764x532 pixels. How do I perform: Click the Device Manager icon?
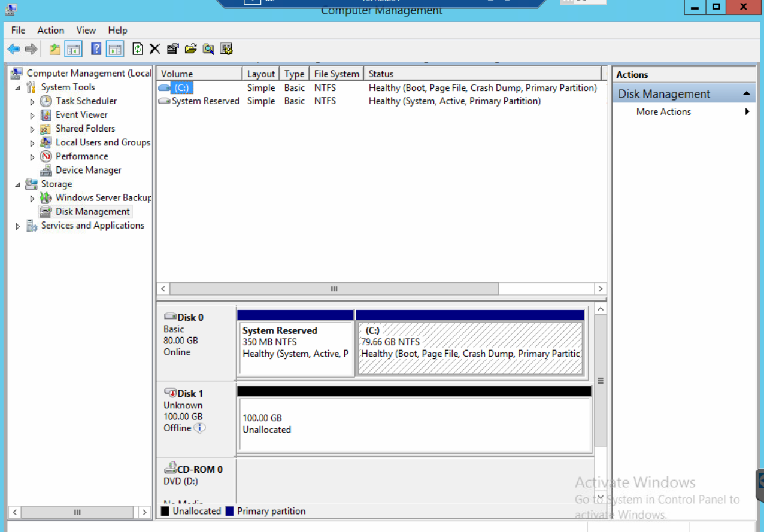tap(46, 170)
